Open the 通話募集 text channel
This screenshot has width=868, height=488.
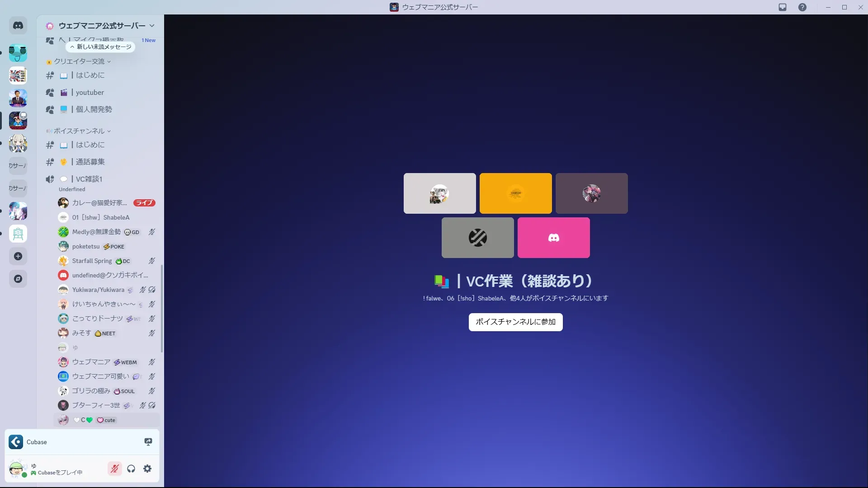(90, 162)
